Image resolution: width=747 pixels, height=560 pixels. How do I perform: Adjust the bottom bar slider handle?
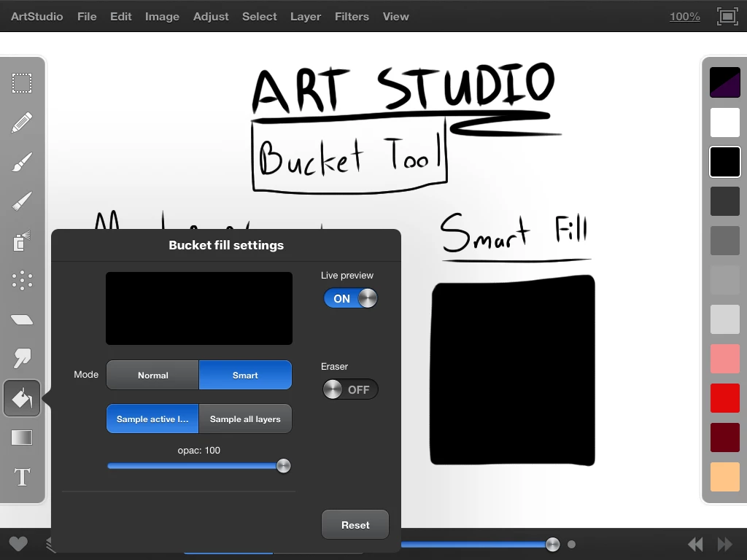point(553,544)
